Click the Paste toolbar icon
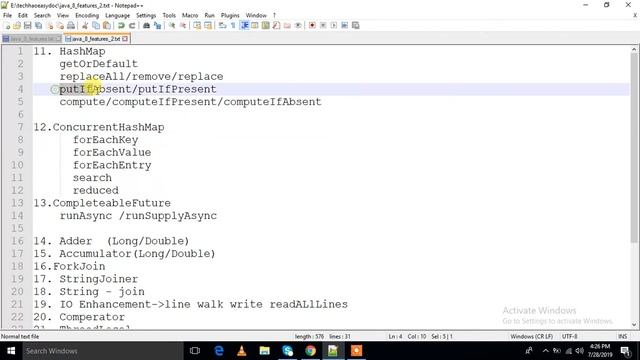 107,25
